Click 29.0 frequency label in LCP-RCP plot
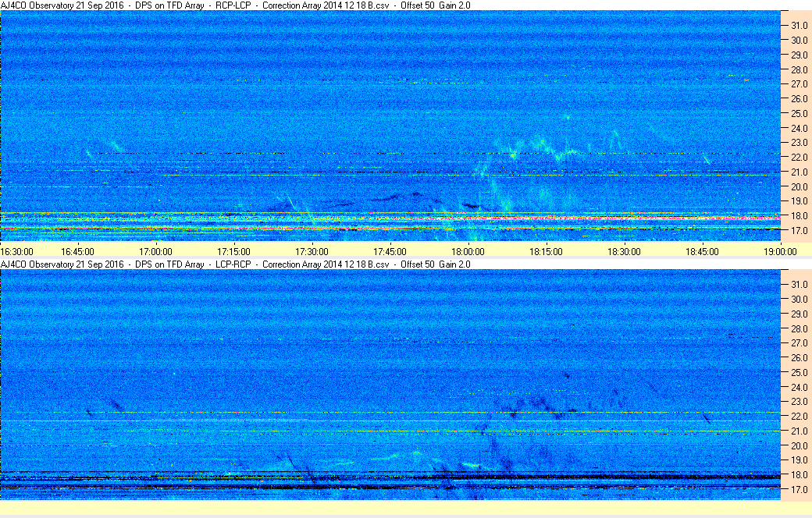 point(799,314)
